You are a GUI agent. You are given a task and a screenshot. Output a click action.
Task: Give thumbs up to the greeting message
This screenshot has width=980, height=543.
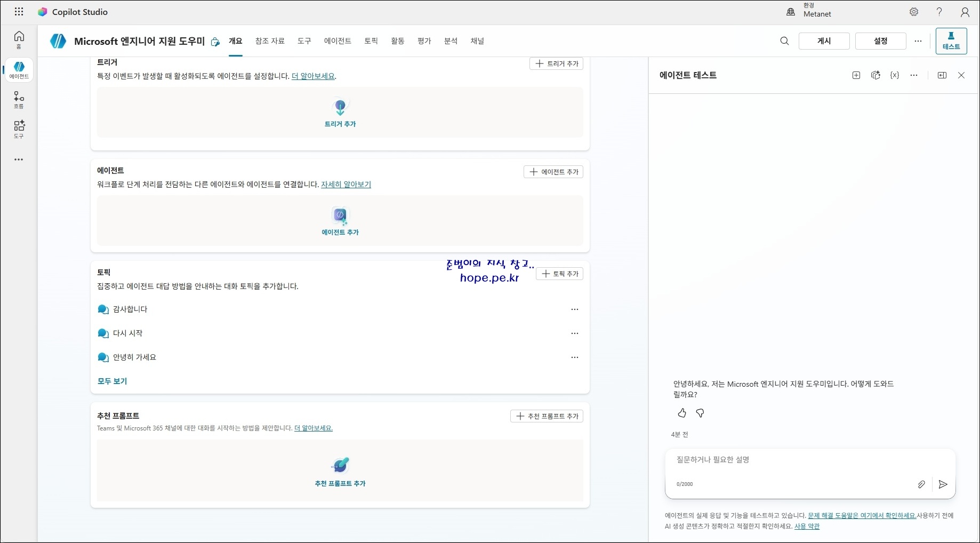(x=682, y=413)
